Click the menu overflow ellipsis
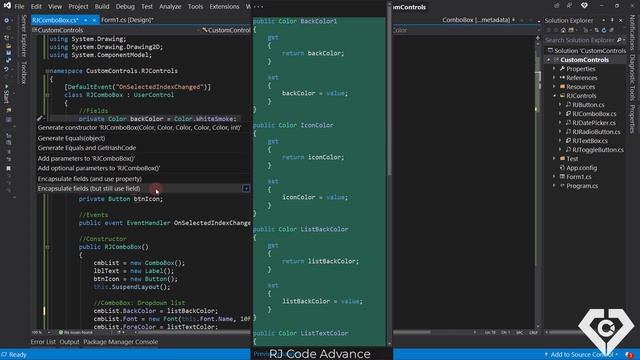The height and width of the screenshot is (360, 640). [x=258, y=7]
